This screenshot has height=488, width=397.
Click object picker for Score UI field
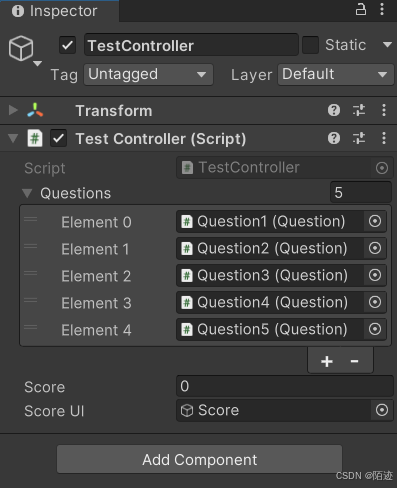tap(382, 410)
